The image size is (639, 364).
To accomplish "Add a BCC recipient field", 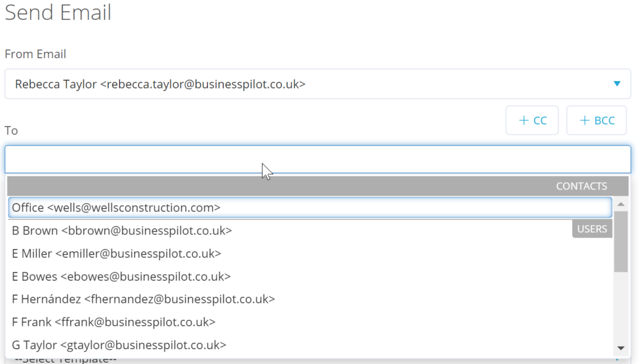I will [596, 120].
